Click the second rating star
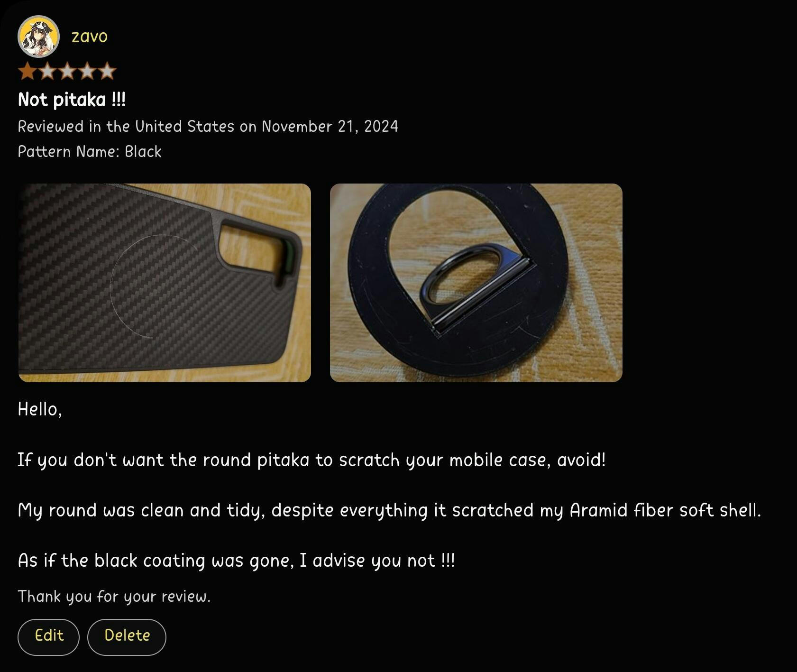The image size is (797, 672). coord(47,71)
